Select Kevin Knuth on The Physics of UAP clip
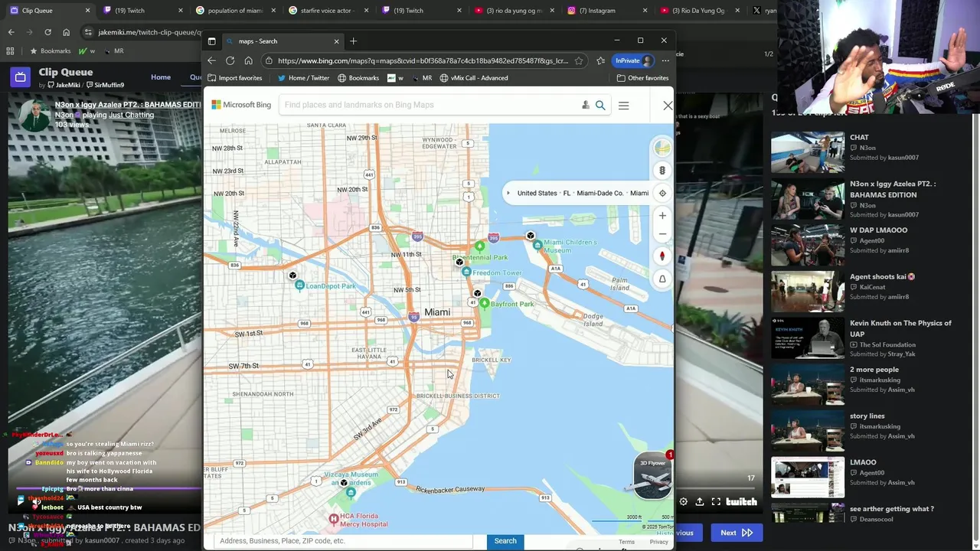Image resolution: width=980 pixels, height=551 pixels. click(x=808, y=337)
